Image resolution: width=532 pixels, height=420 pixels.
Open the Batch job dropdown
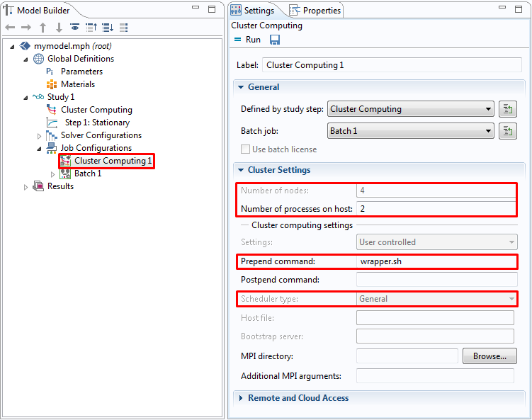[411, 131]
